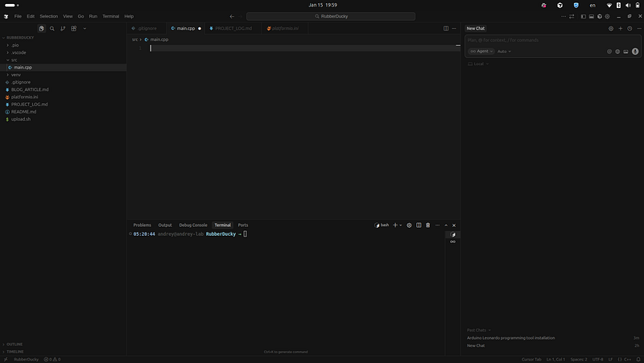Expand the OUTLINE section
This screenshot has width=644, height=363.
(x=14, y=344)
